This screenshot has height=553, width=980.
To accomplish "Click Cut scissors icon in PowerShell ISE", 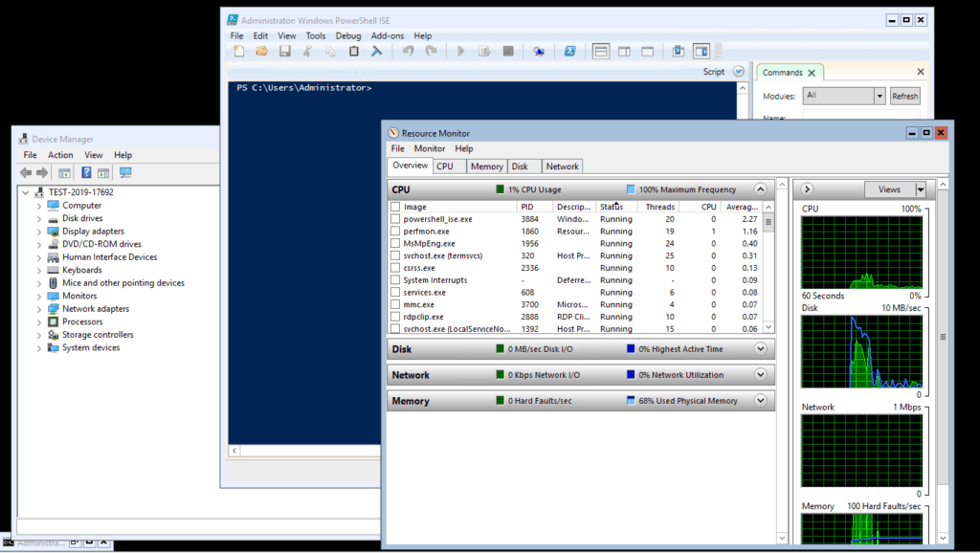I will tap(307, 52).
